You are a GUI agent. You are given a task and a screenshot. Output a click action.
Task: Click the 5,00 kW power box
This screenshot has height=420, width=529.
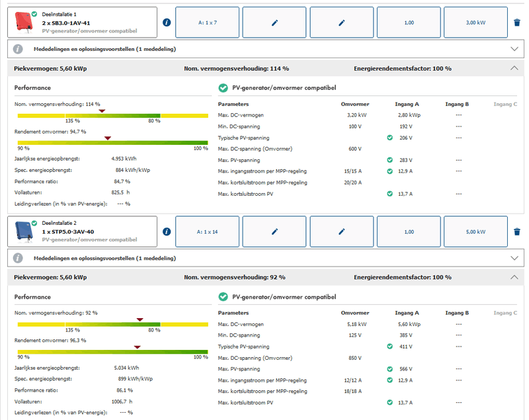pyautogui.click(x=476, y=232)
